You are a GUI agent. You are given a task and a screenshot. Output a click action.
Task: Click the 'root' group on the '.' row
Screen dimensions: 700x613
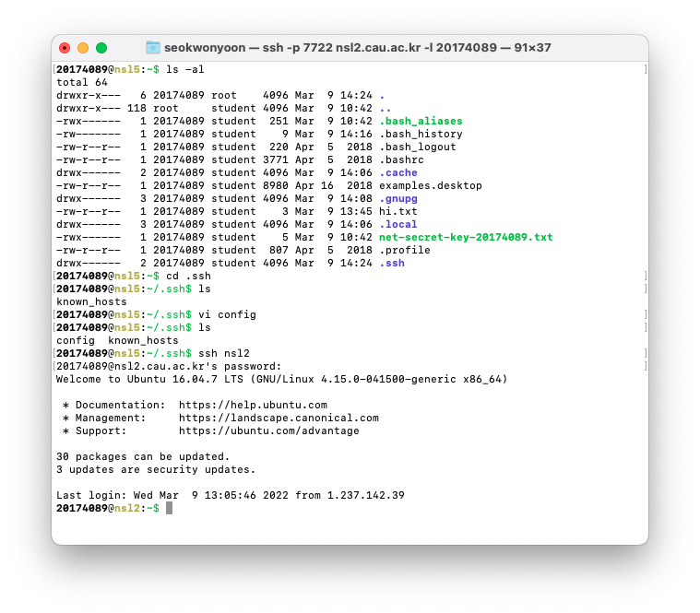[224, 95]
